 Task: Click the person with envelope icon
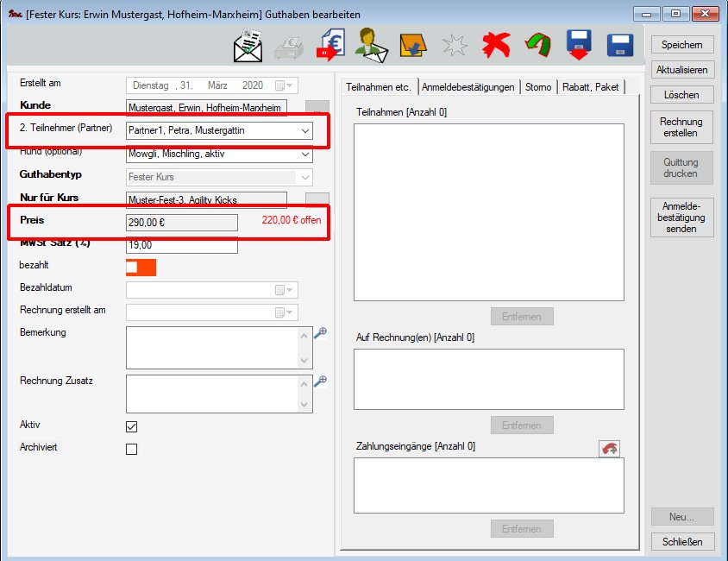pyautogui.click(x=372, y=47)
